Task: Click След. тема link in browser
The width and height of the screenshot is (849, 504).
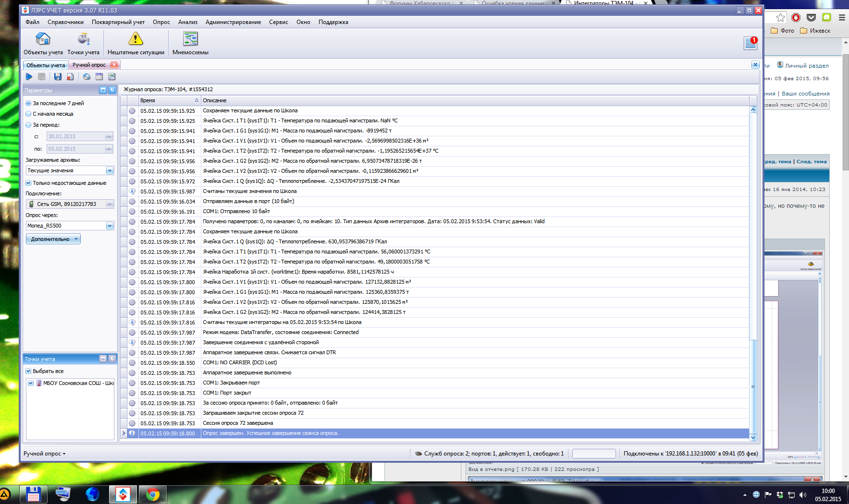Action: pyautogui.click(x=812, y=162)
